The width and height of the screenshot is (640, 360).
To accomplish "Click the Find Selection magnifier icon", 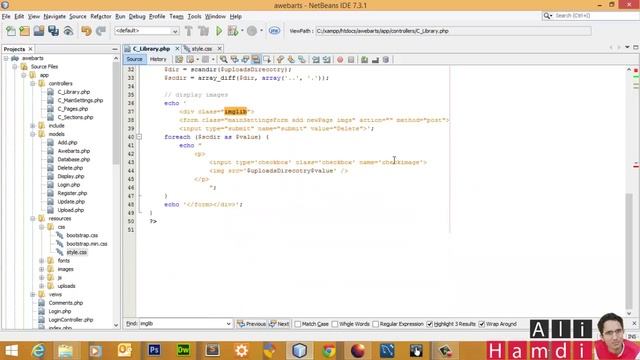I will coord(223,60).
